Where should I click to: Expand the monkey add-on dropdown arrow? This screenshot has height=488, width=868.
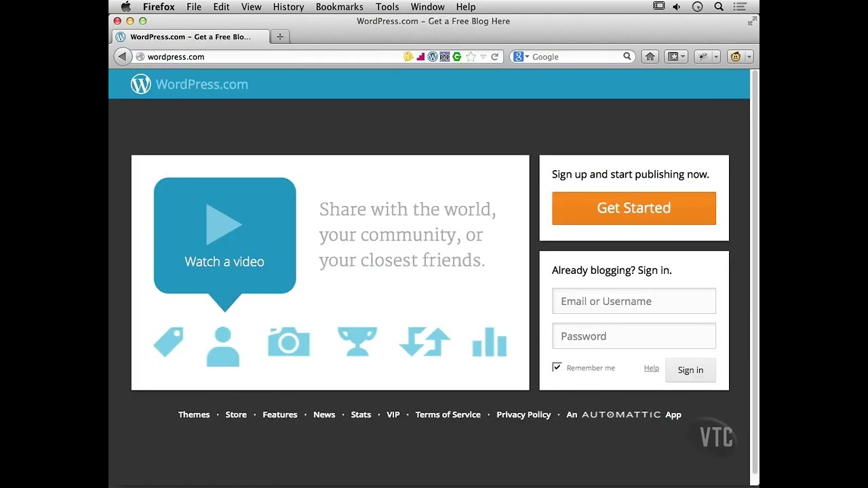click(x=749, y=57)
